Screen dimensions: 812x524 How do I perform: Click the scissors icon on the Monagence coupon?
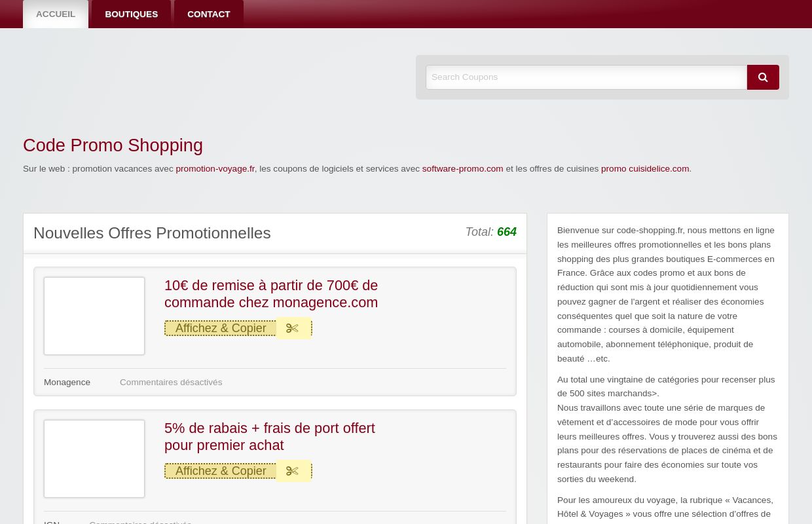tap(293, 328)
